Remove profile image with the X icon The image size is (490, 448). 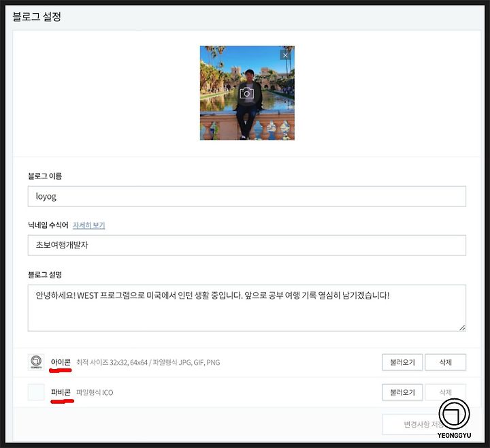285,55
